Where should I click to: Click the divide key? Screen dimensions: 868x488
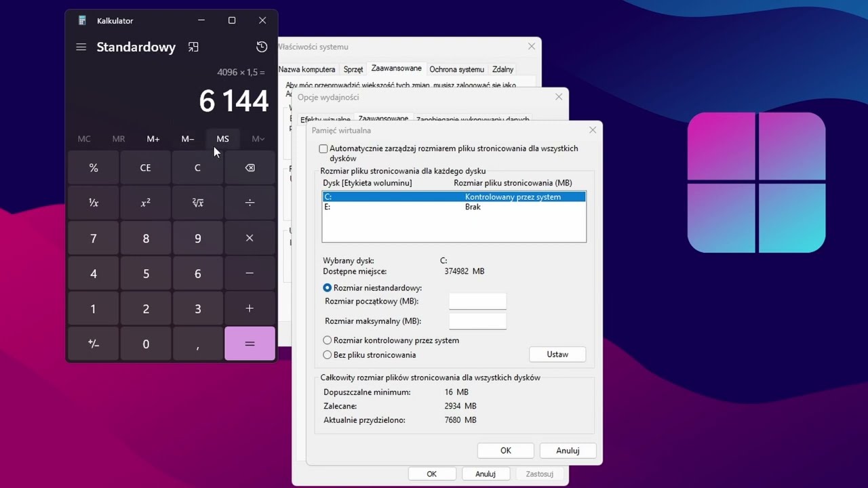[250, 203]
